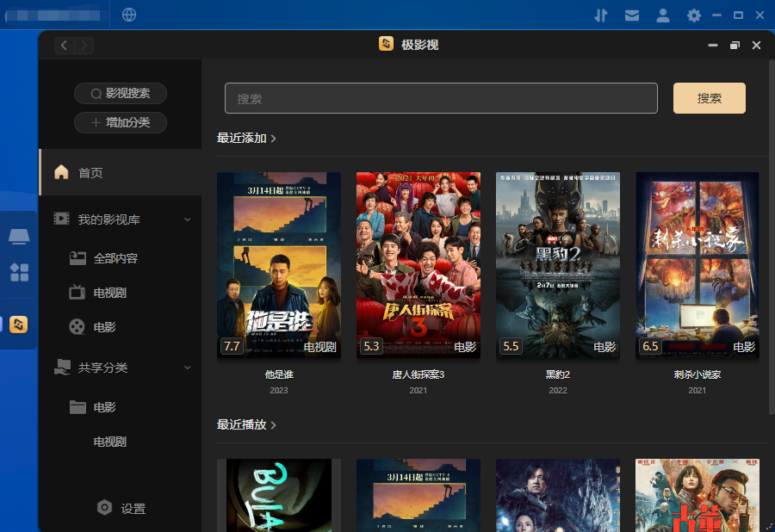Click the film reel icon beside 电影
This screenshot has height=532, width=775.
click(77, 326)
